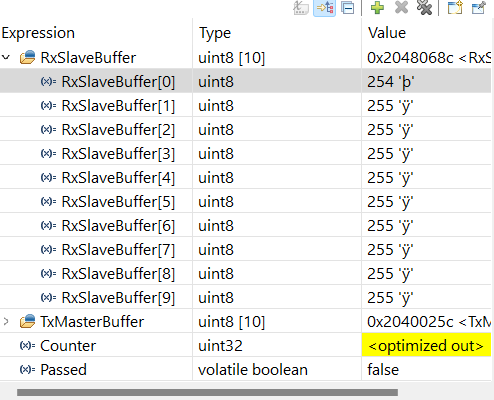The image size is (494, 400).
Task: Select the RxSlaveBuffer[2] expression
Action: point(118,130)
